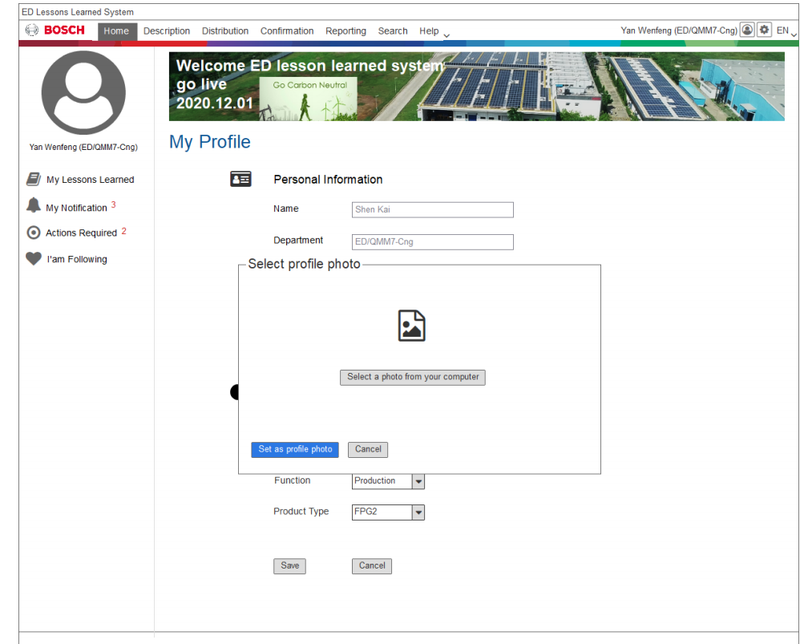Click the bottom Cancel button beside Save
Viewport: 800px width, 644px height.
(x=372, y=566)
